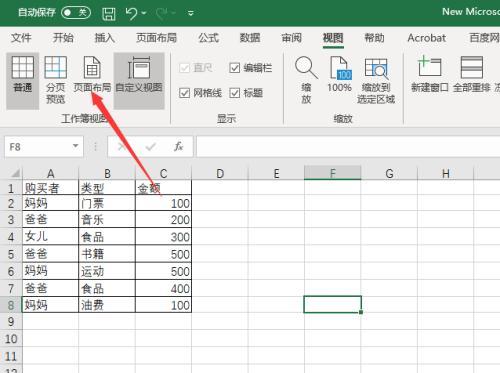Image resolution: width=500 pixels, height=373 pixels.
Task: Open the 审阅 review tab
Action: [291, 38]
